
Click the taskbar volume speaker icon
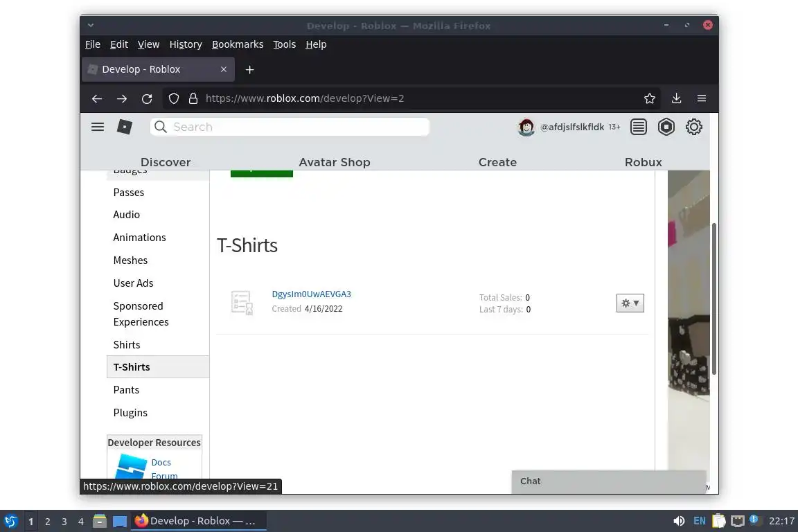click(x=679, y=521)
